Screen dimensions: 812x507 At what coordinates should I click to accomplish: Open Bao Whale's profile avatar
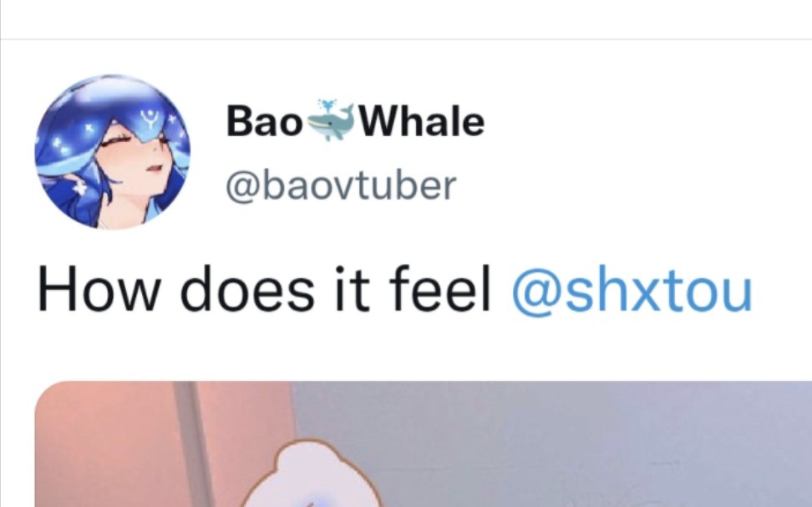click(x=113, y=152)
